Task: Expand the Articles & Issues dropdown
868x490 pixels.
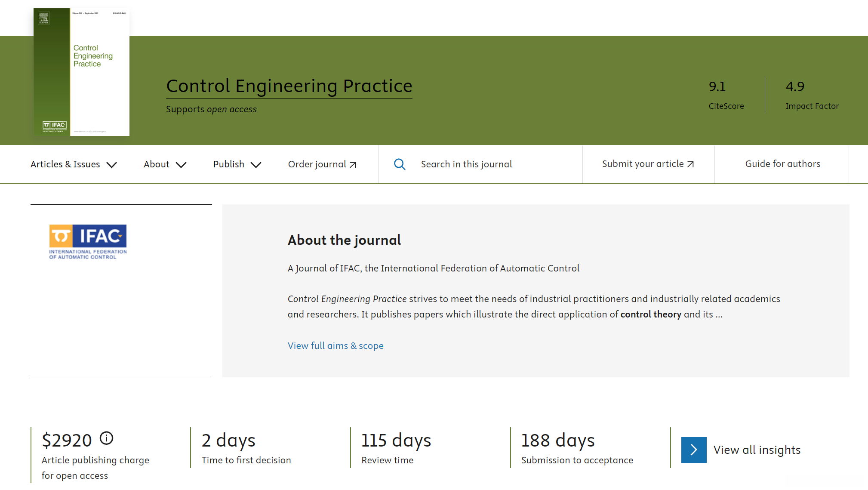Action: coord(74,164)
